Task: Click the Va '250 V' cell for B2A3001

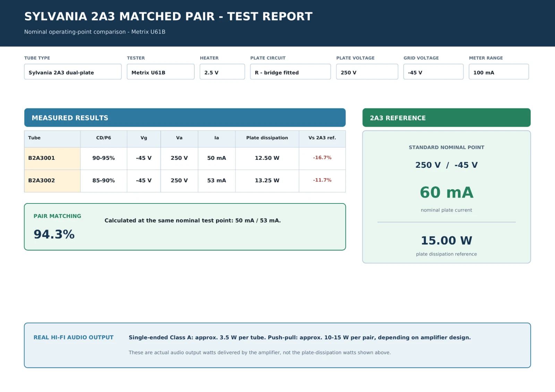Action: pyautogui.click(x=179, y=158)
